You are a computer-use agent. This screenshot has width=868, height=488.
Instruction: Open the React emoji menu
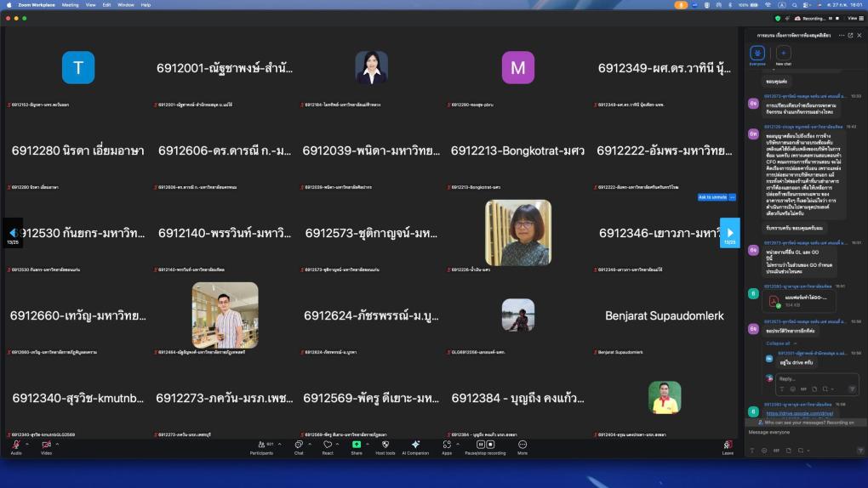coord(327,445)
